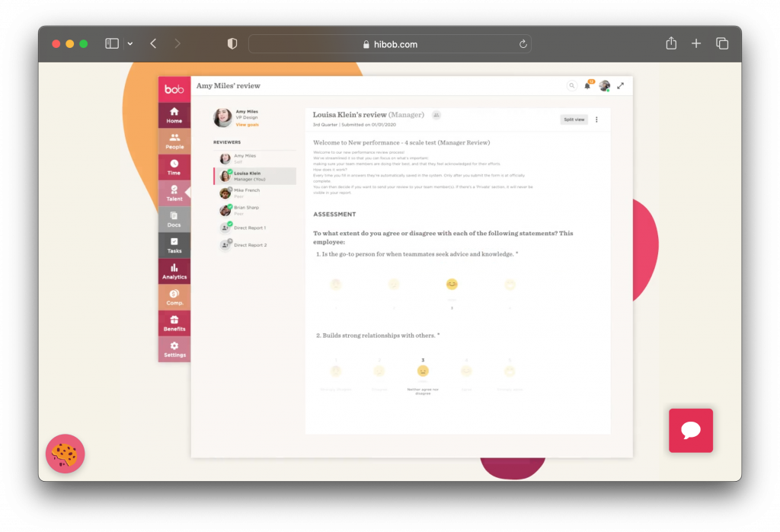Image resolution: width=780 pixels, height=532 pixels.
Task: Select the Talent section in sidebar
Action: [174, 193]
